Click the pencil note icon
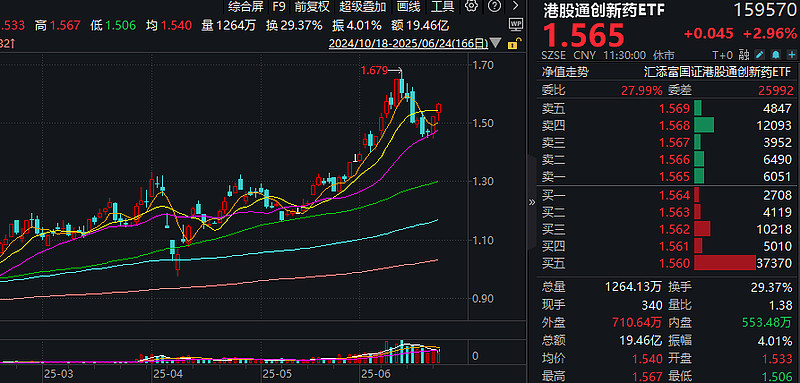Image resolution: width=800 pixels, height=383 pixels. tap(760, 55)
